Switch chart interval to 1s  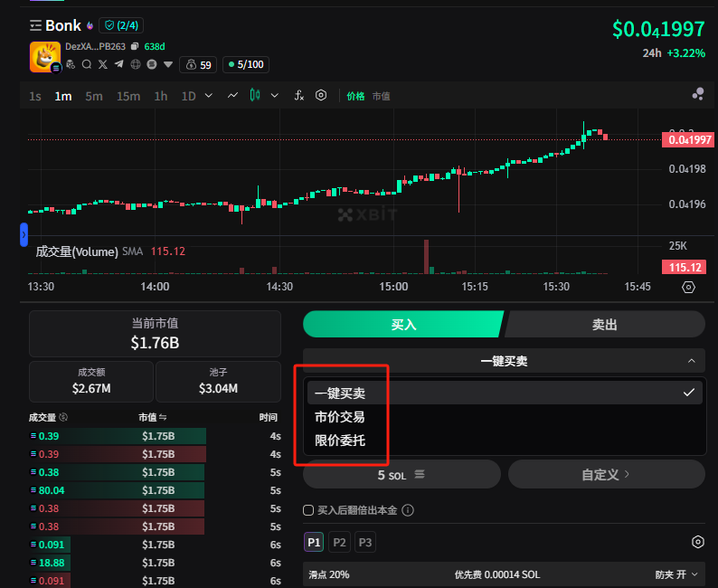(35, 96)
